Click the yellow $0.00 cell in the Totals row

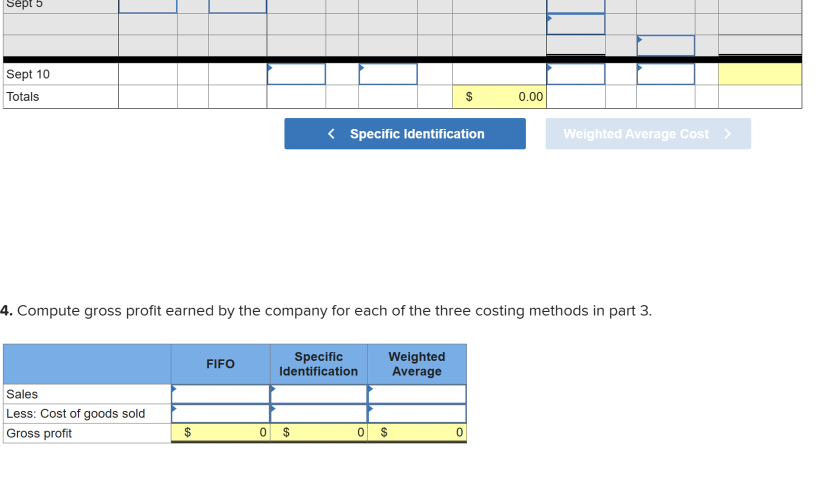(x=499, y=96)
